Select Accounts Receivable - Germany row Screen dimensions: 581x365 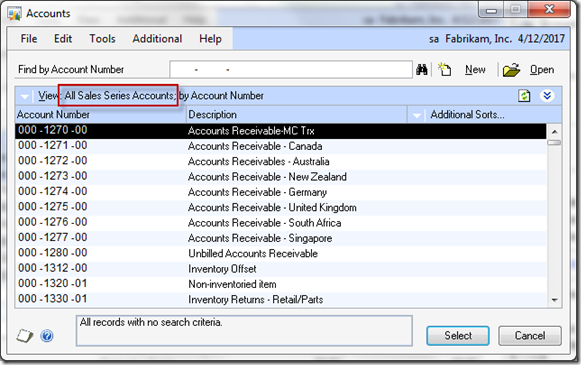(x=280, y=192)
